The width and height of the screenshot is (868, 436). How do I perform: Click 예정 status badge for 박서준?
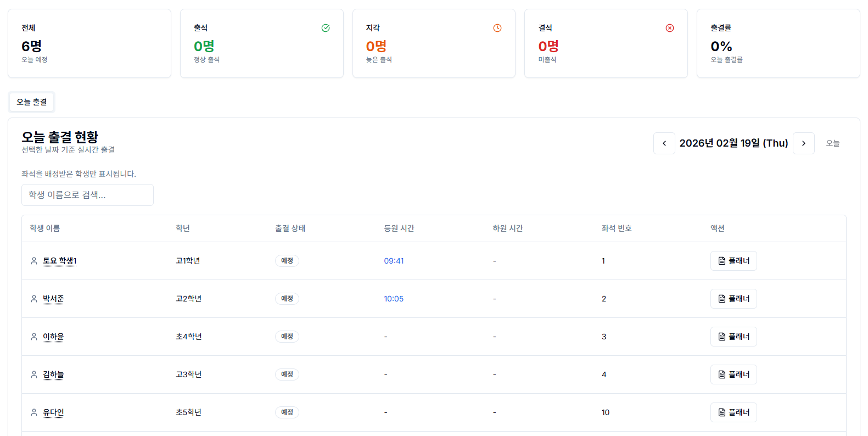click(287, 299)
